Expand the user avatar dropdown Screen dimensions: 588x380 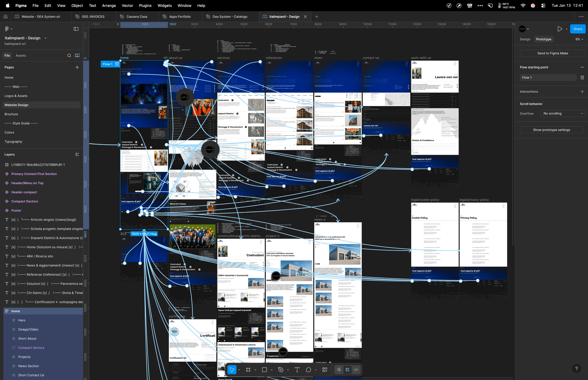click(x=528, y=29)
